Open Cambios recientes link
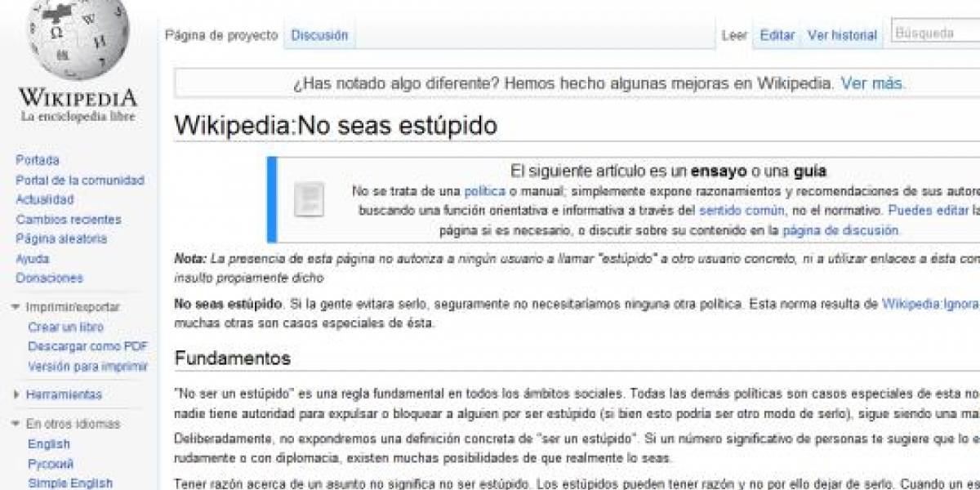The width and height of the screenshot is (980, 490). pos(69,220)
